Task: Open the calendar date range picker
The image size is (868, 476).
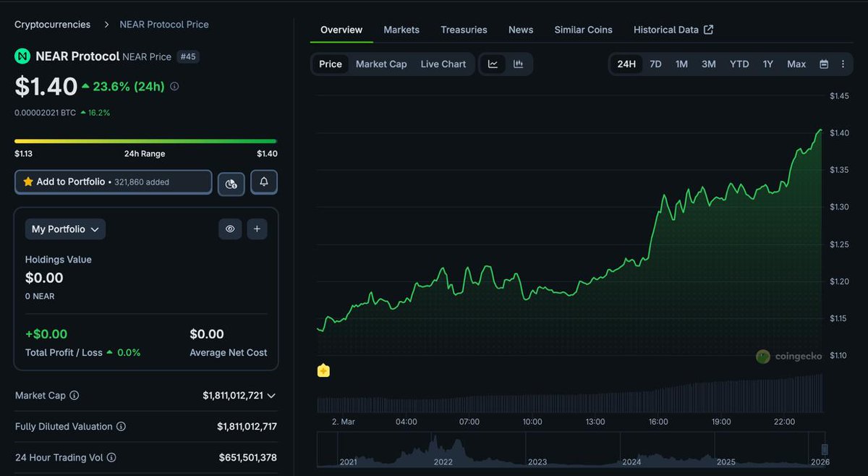Action: (x=824, y=64)
